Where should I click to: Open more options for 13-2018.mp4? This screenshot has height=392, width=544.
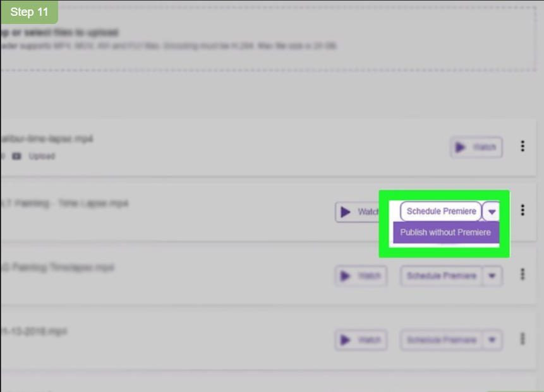tap(523, 338)
